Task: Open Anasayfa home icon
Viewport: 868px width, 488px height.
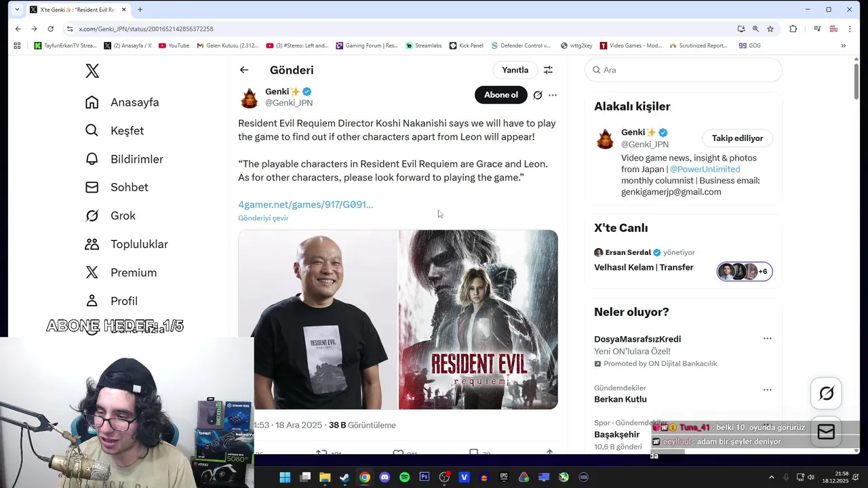Action: pos(92,102)
